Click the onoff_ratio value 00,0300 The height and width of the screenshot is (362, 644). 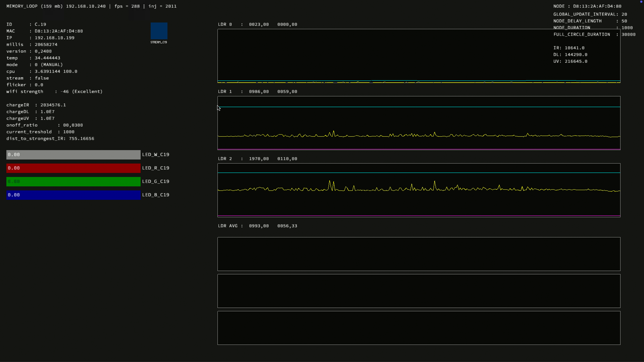pos(73,125)
